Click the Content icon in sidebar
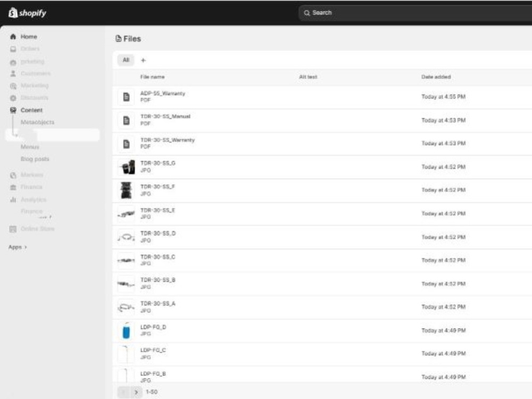 point(13,110)
